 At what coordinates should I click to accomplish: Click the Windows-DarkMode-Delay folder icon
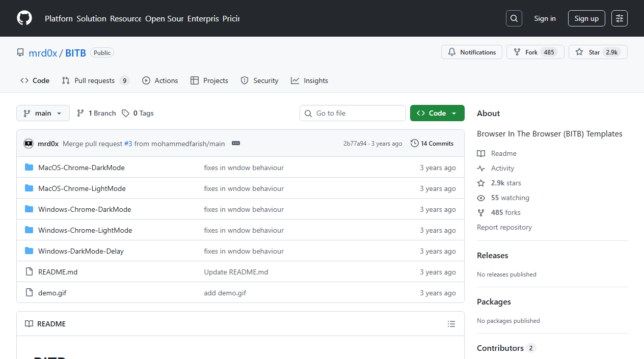click(29, 251)
